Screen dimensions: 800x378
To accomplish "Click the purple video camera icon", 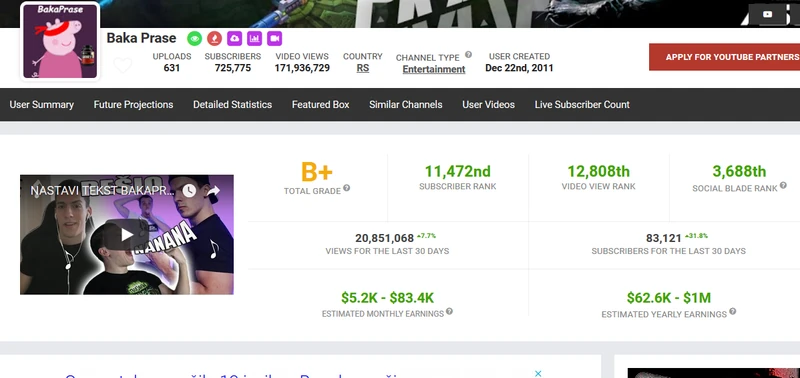I will [274, 38].
